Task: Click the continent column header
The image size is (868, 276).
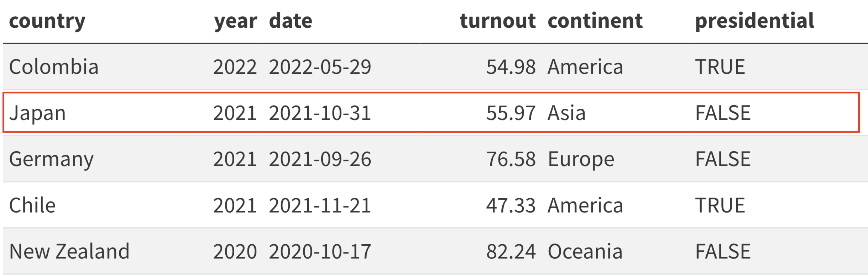Action: pyautogui.click(x=595, y=21)
